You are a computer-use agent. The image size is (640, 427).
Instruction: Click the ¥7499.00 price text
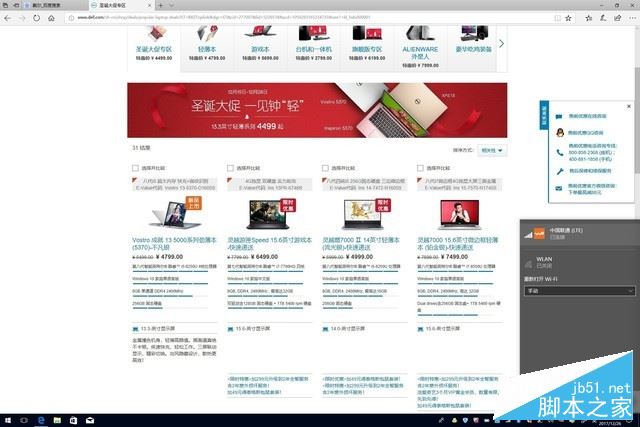point(454,257)
